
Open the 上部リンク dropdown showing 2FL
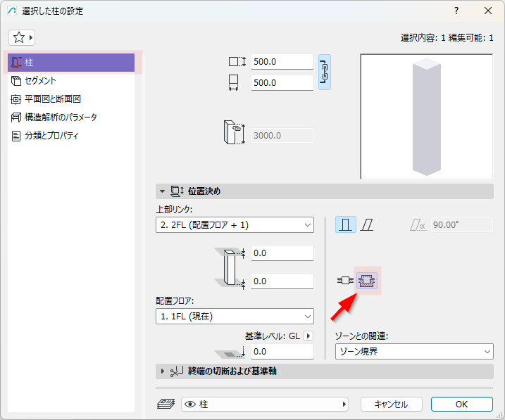point(235,225)
